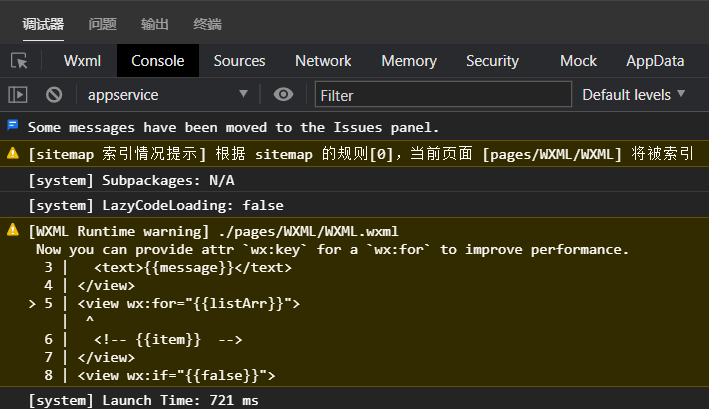
Task: Select the Console panel tab
Action: click(158, 61)
